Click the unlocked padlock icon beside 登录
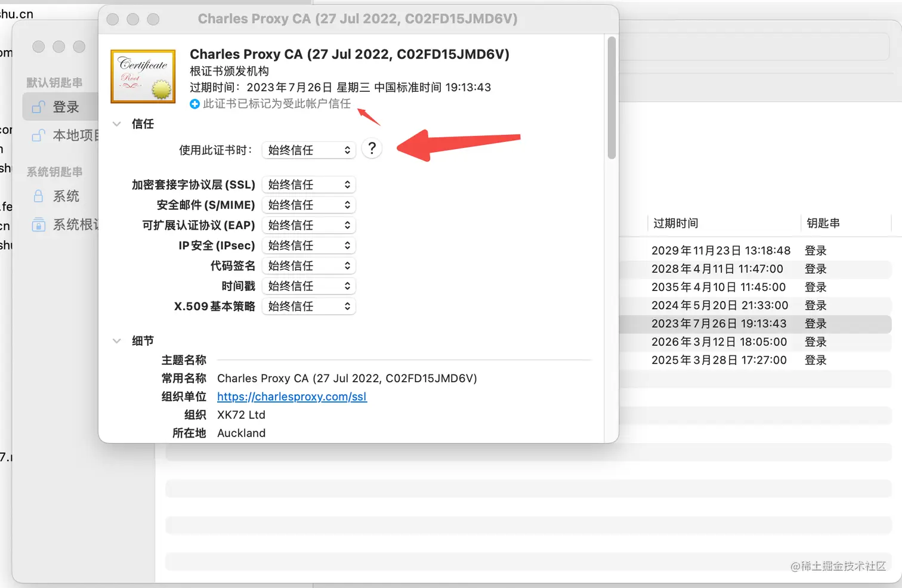902x588 pixels. pos(38,107)
